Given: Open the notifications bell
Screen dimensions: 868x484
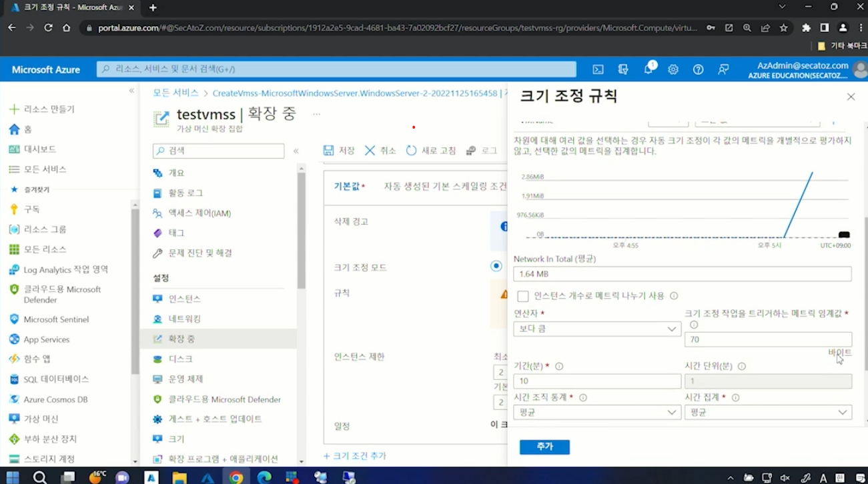Looking at the screenshot, I should coord(648,69).
